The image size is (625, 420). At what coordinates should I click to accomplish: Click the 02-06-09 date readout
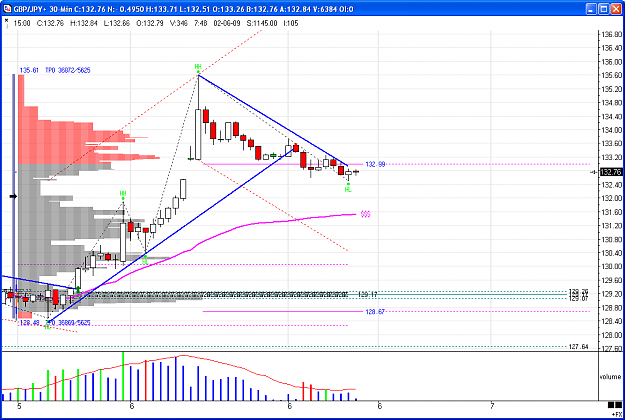point(227,23)
